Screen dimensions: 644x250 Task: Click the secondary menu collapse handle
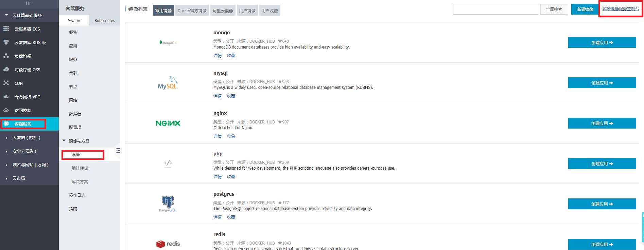coord(118,151)
